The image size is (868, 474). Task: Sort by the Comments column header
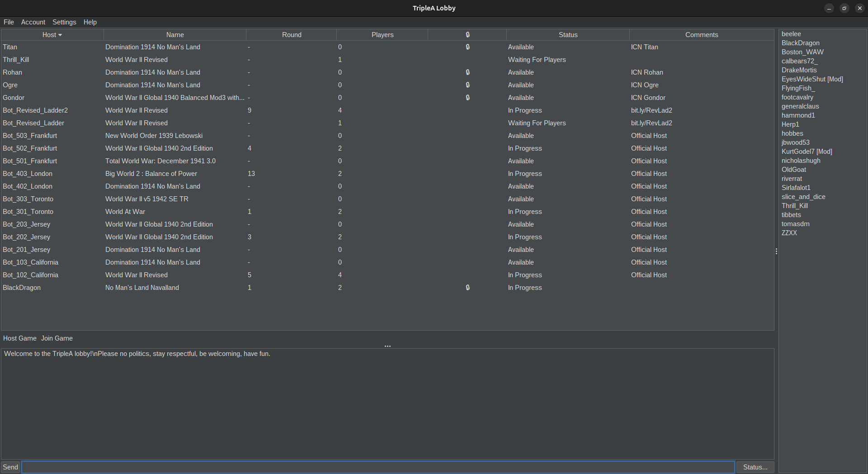tap(702, 35)
